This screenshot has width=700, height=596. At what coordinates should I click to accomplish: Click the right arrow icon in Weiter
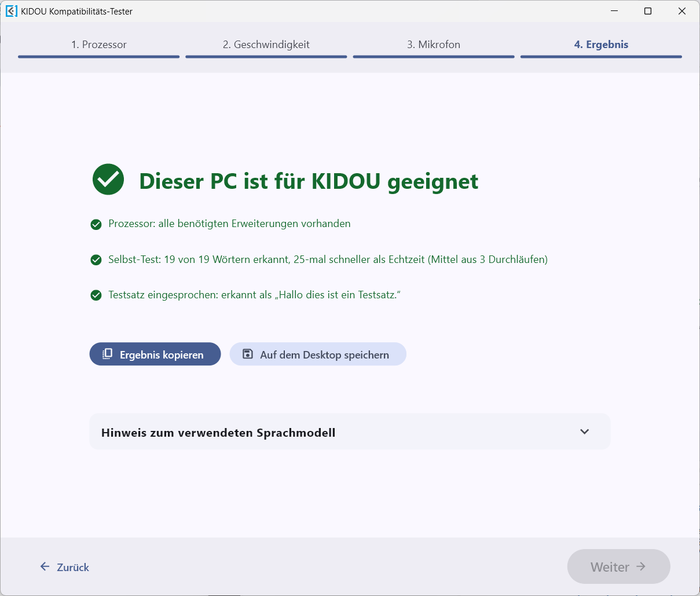641,566
